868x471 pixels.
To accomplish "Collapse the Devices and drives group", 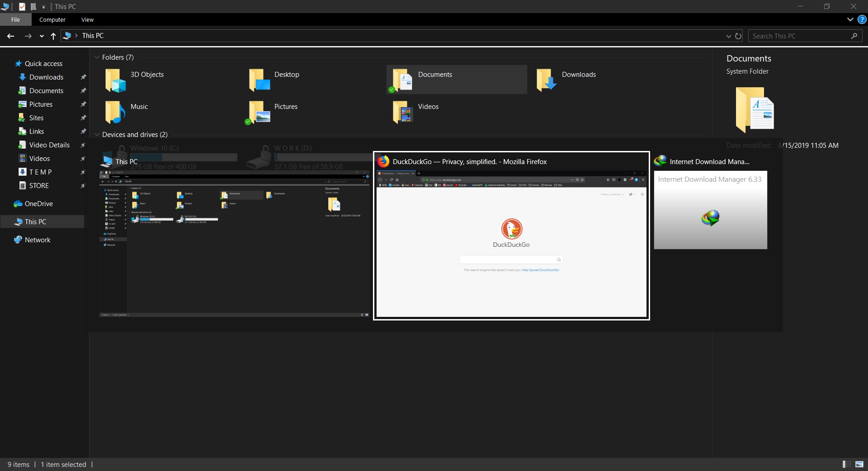I will point(97,135).
